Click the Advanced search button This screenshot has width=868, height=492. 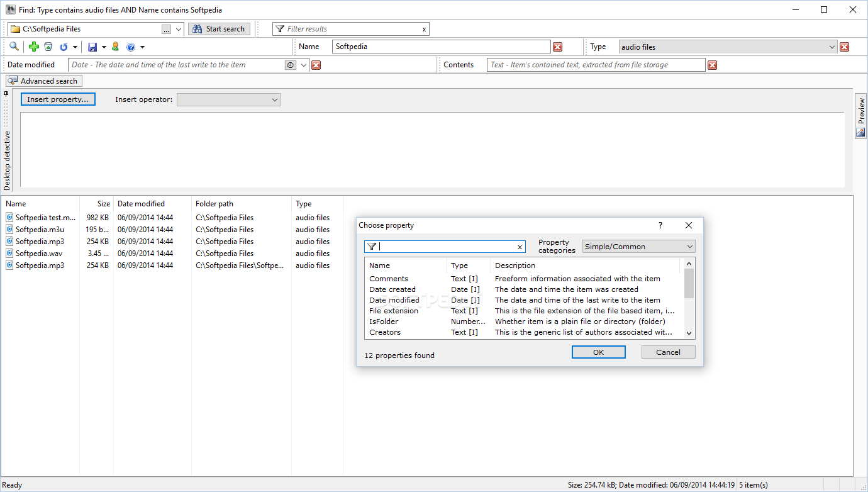point(43,81)
